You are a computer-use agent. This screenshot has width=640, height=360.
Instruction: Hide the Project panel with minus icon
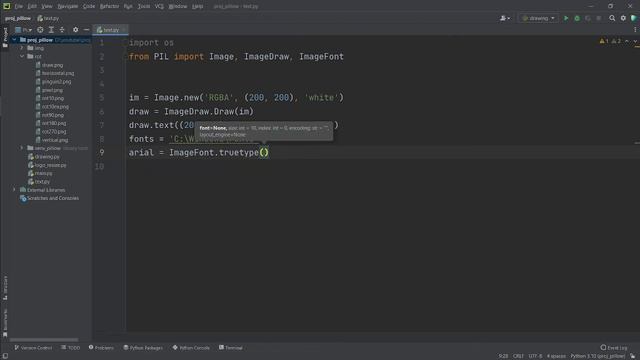click(86, 30)
